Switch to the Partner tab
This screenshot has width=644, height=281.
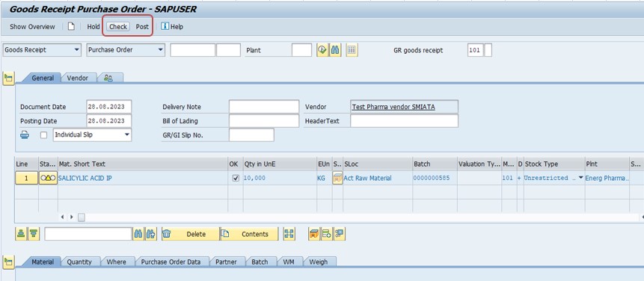[227, 262]
